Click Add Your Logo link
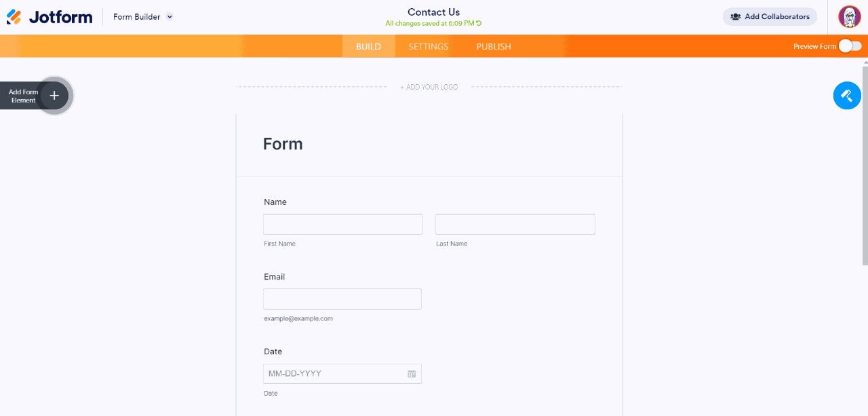Image resolution: width=868 pixels, height=416 pixels. (429, 87)
